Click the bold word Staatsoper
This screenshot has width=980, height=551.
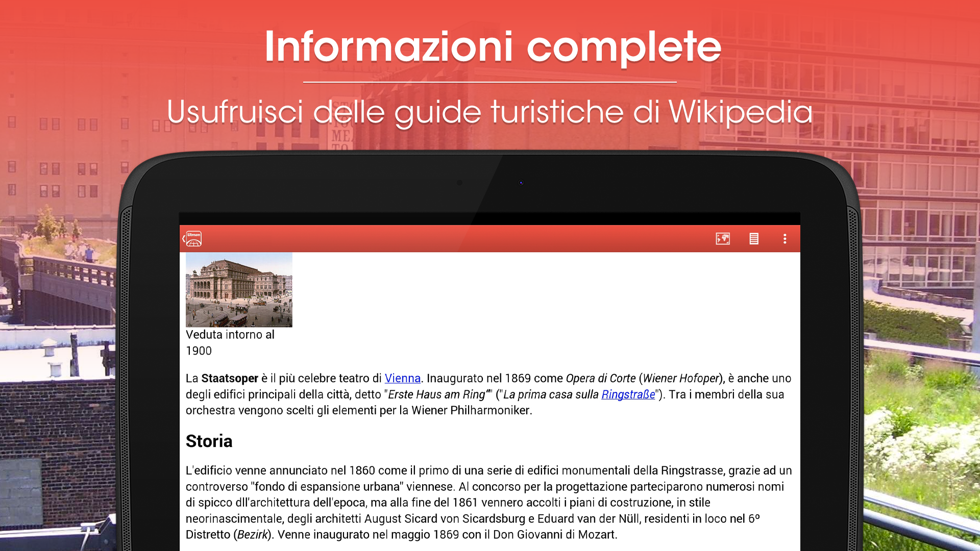[230, 378]
